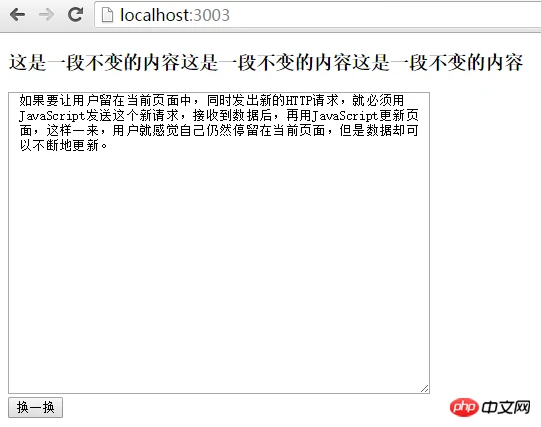
Task: Go back with the browser back arrow
Action: coord(17,15)
